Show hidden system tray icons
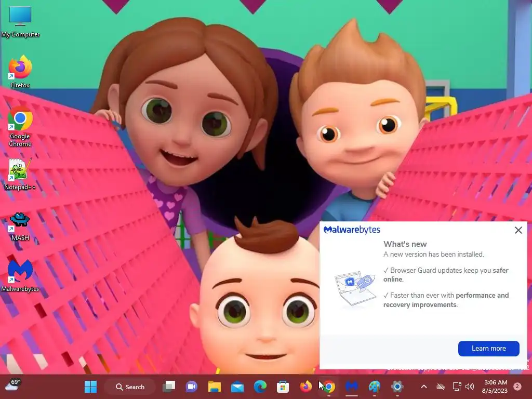The image size is (532, 399). tap(424, 387)
